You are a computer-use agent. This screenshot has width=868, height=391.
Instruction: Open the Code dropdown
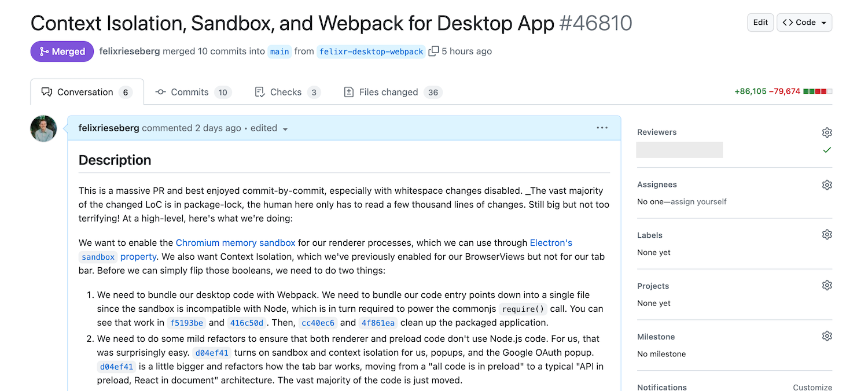click(804, 22)
